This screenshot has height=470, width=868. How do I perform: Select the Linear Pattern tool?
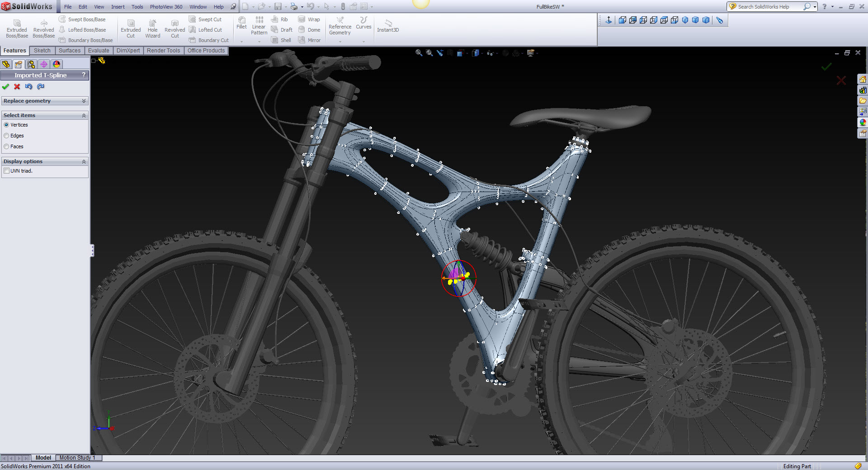coord(259,26)
